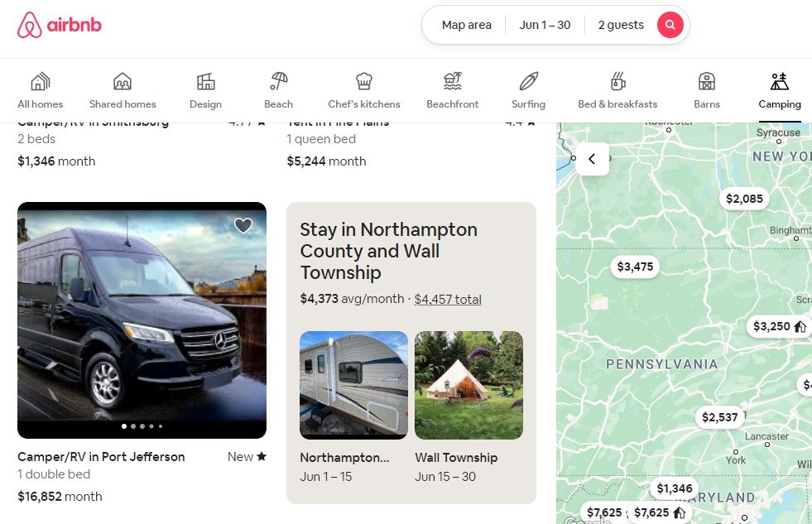The image size is (812, 524).
Task: Open the Chef's kitchens category
Action: pos(364,89)
